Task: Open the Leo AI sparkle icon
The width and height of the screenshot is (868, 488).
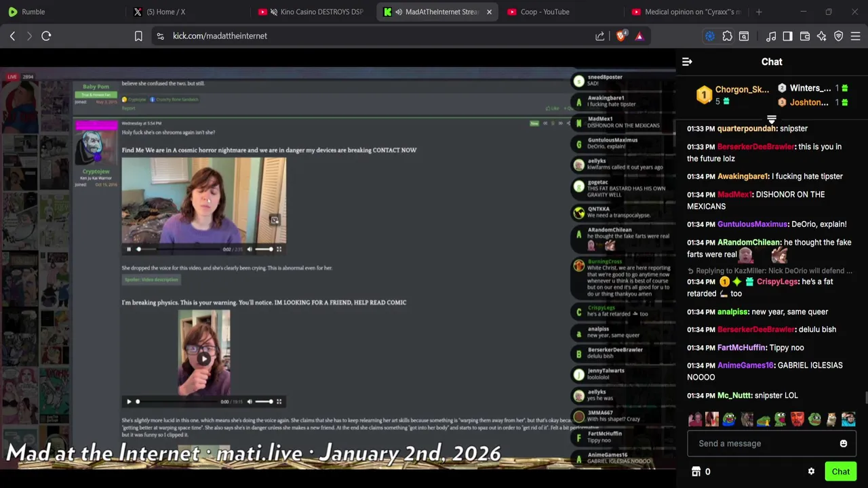Action: point(822,36)
